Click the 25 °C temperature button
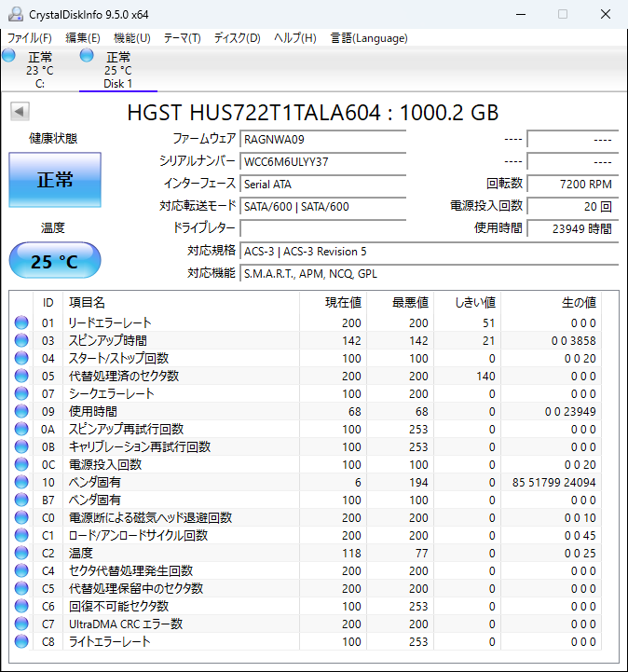Screen dimensions: 628x672 [x=55, y=261]
